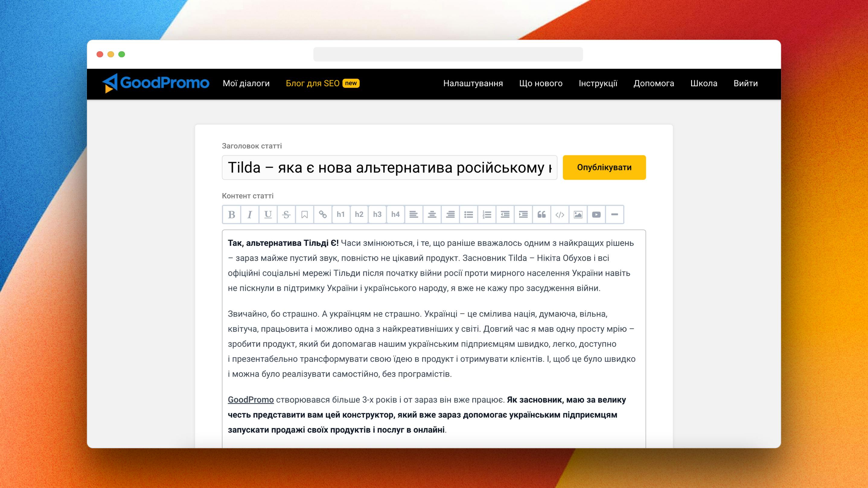The image size is (868, 488).
Task: Insert an image into the article
Action: click(578, 214)
